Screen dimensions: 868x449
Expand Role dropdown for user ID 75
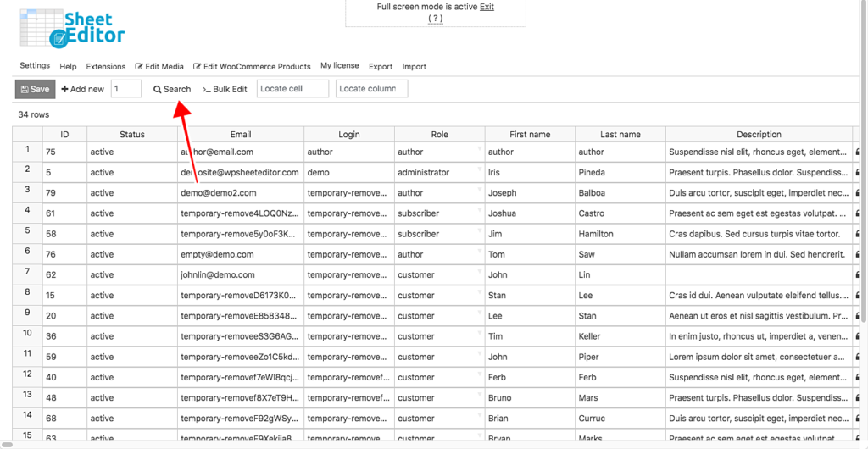tap(479, 149)
